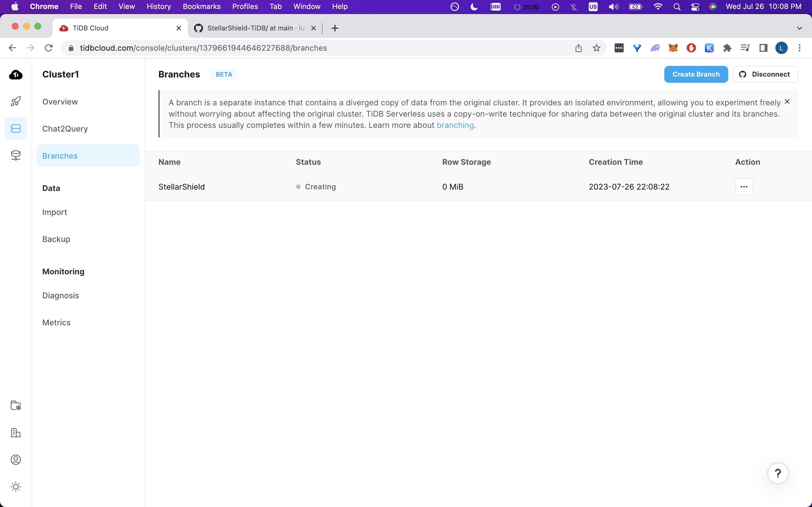The height and width of the screenshot is (507, 812).
Task: Open the account profile icon
Action: (16, 459)
